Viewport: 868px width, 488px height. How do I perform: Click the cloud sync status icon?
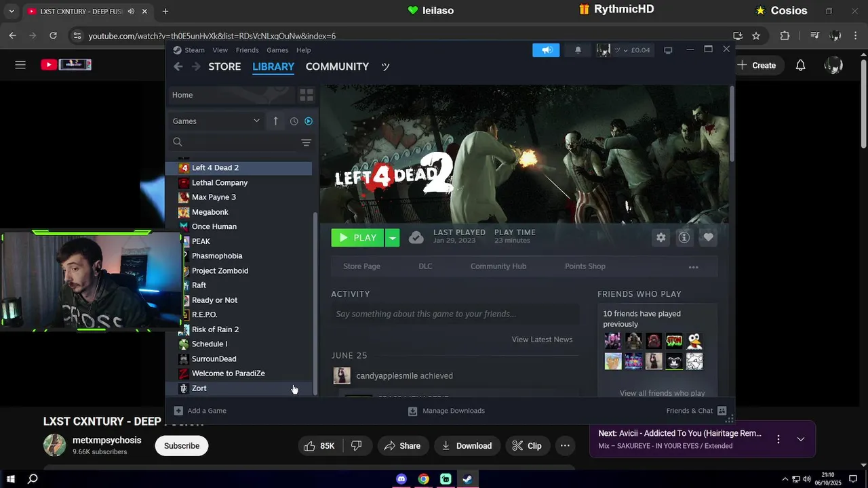tap(416, 237)
